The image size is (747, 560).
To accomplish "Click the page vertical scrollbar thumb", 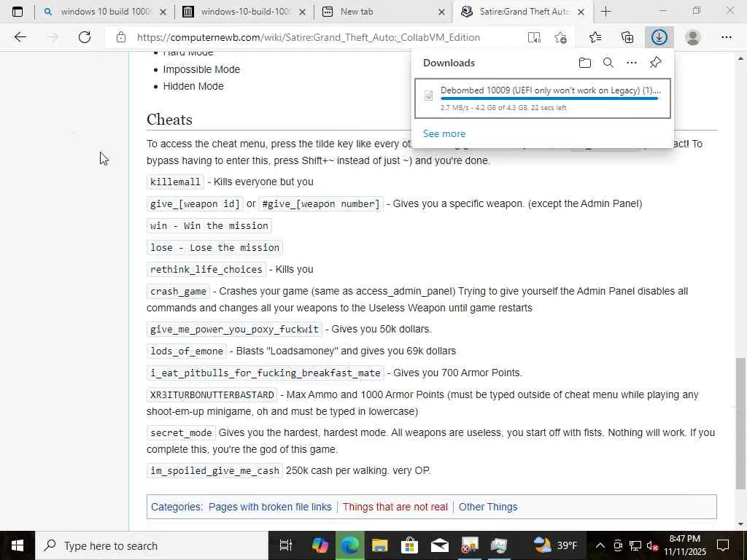I will point(740,424).
